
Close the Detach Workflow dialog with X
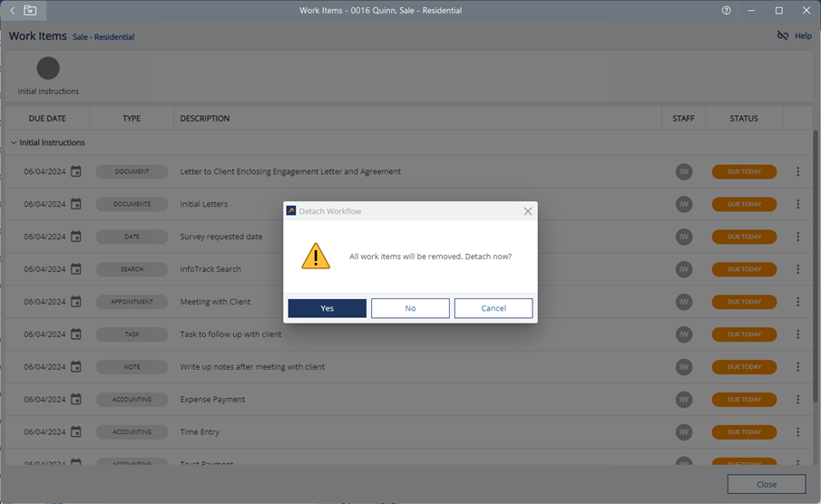(527, 211)
